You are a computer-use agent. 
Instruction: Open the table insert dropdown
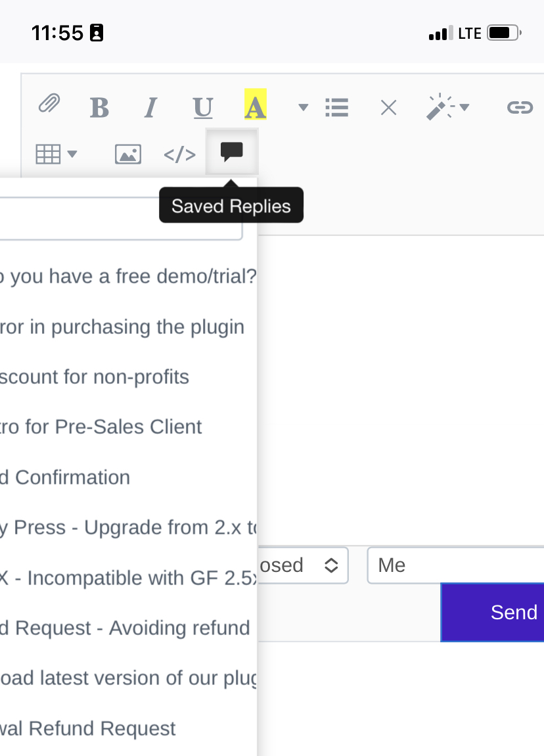pyautogui.click(x=56, y=154)
